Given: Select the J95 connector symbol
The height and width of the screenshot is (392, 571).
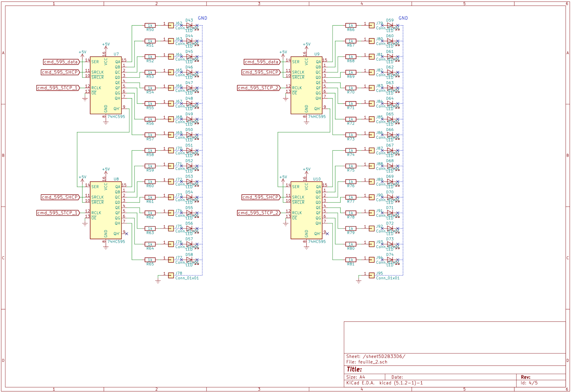Looking at the screenshot, I should (371, 275).
